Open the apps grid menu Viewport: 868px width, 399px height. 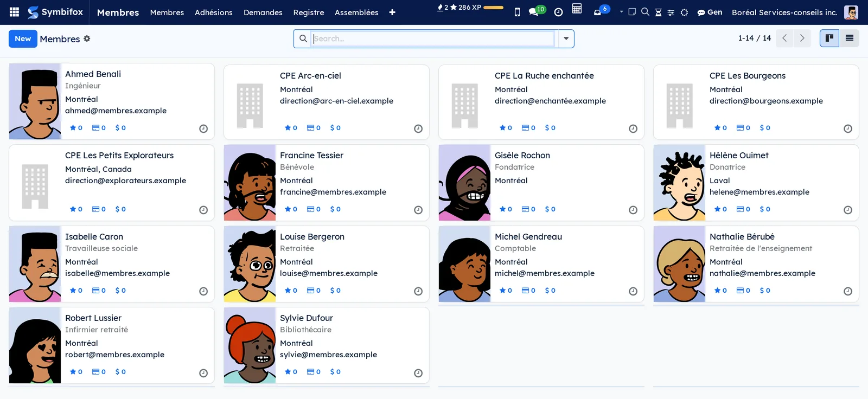pyautogui.click(x=15, y=12)
